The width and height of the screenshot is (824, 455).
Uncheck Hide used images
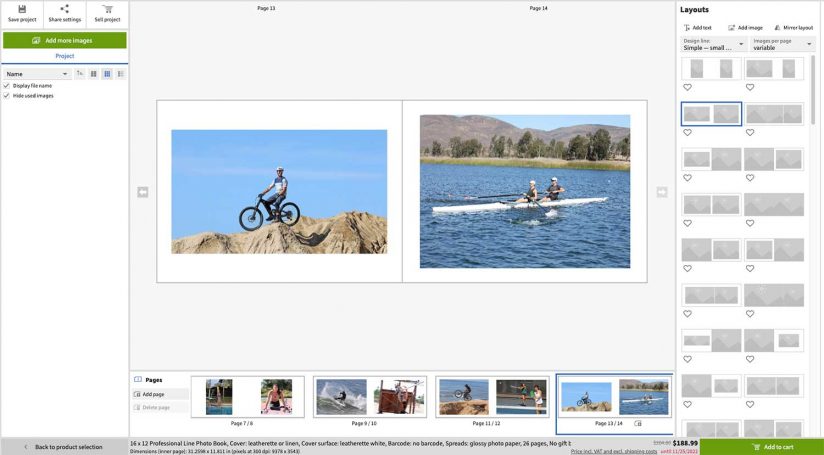pos(6,96)
